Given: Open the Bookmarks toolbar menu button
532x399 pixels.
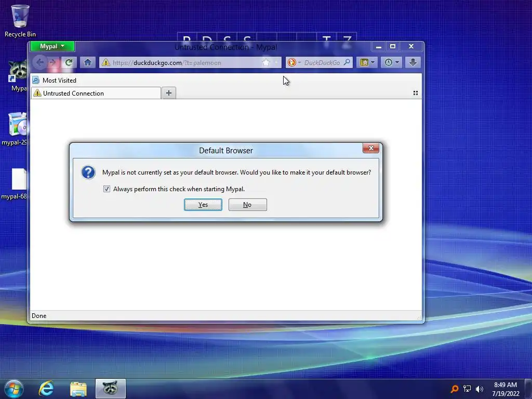Looking at the screenshot, I should 367,62.
